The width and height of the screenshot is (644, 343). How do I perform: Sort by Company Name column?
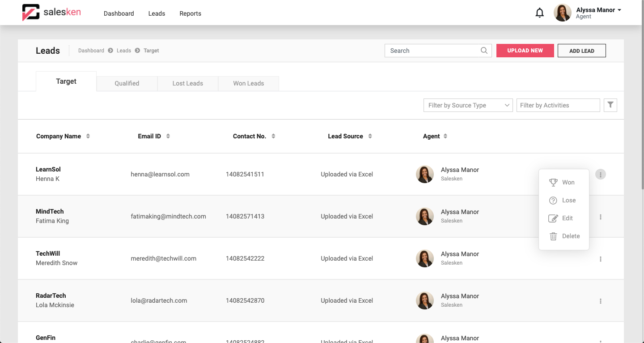pyautogui.click(x=88, y=136)
